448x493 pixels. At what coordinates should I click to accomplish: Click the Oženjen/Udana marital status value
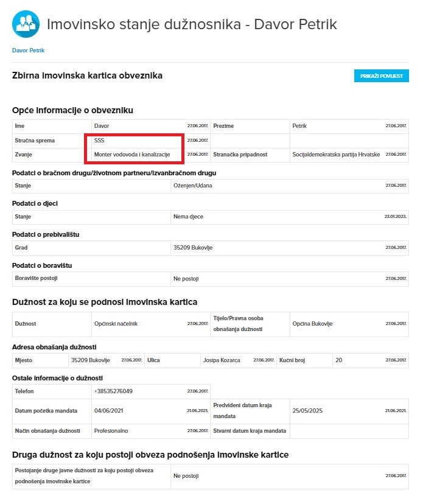[x=193, y=186]
